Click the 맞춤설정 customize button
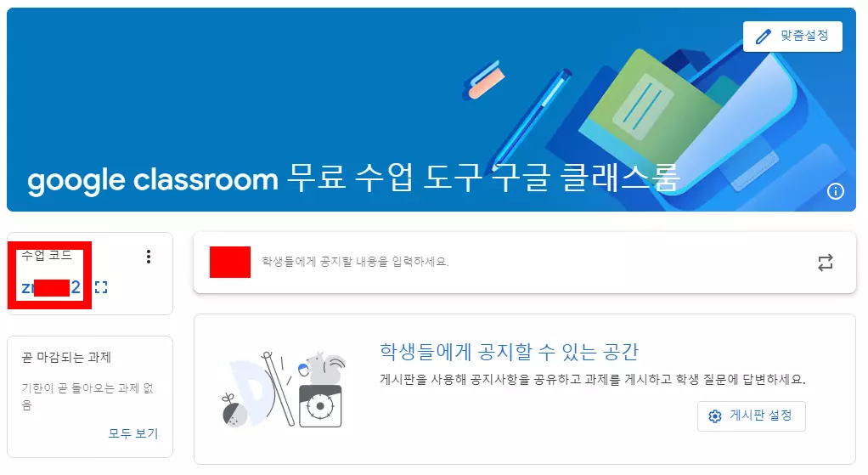Image resolution: width=868 pixels, height=475 pixels. point(792,37)
